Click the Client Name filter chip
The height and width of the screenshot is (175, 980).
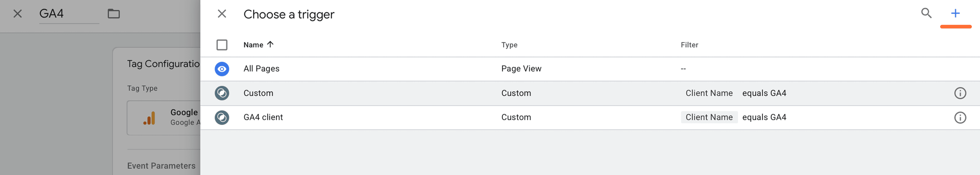click(709, 117)
